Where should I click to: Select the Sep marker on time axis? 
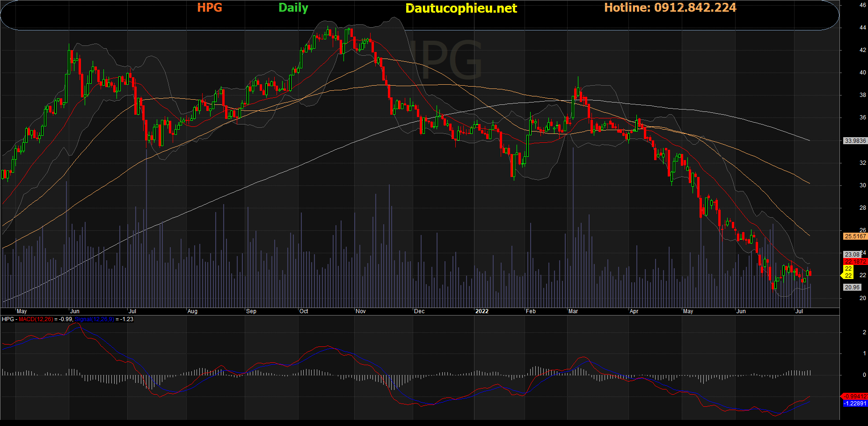coord(251,311)
